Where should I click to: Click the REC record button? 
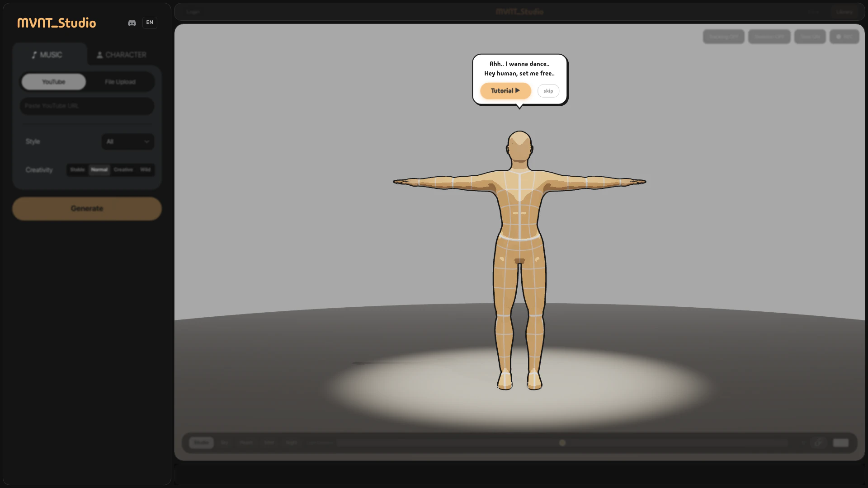(x=844, y=37)
